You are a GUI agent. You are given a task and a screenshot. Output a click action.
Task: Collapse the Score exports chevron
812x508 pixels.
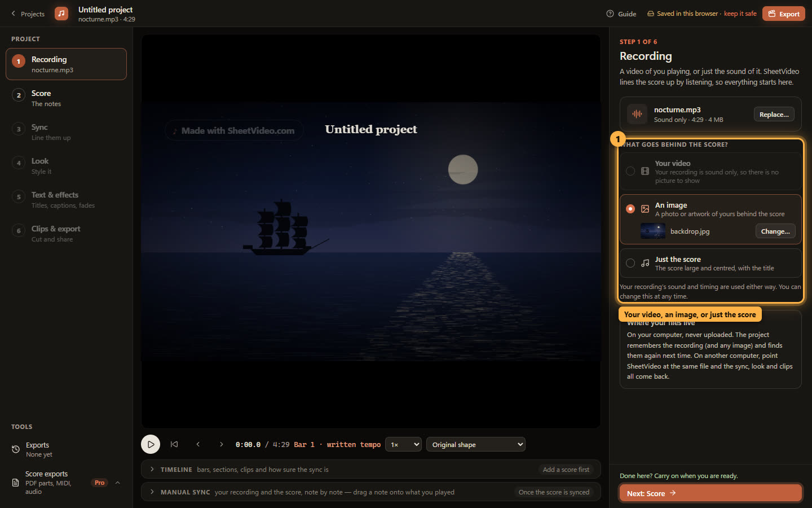(118, 483)
